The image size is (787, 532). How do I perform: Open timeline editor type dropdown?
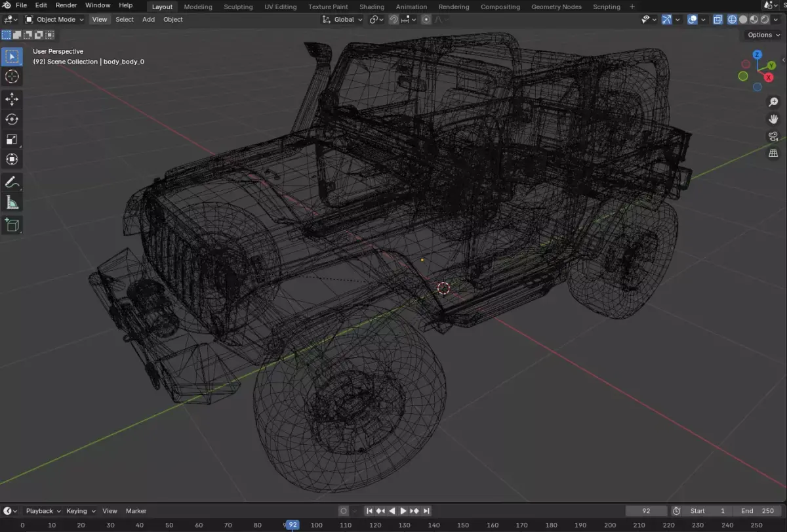tap(11, 511)
